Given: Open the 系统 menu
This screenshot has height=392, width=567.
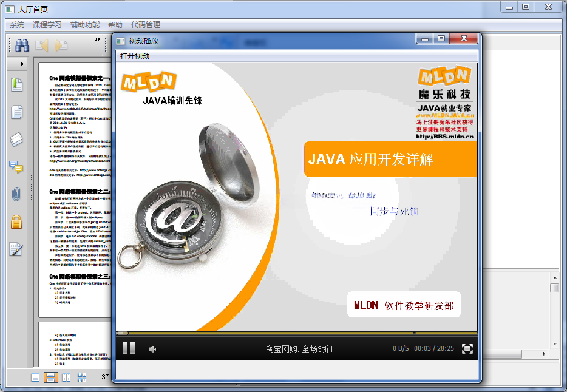Looking at the screenshot, I should coord(17,24).
